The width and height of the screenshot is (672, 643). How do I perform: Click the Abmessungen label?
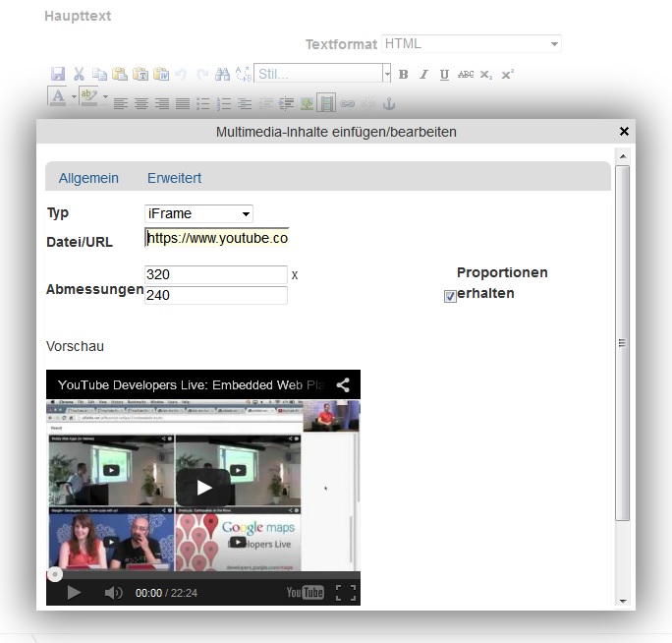94,289
